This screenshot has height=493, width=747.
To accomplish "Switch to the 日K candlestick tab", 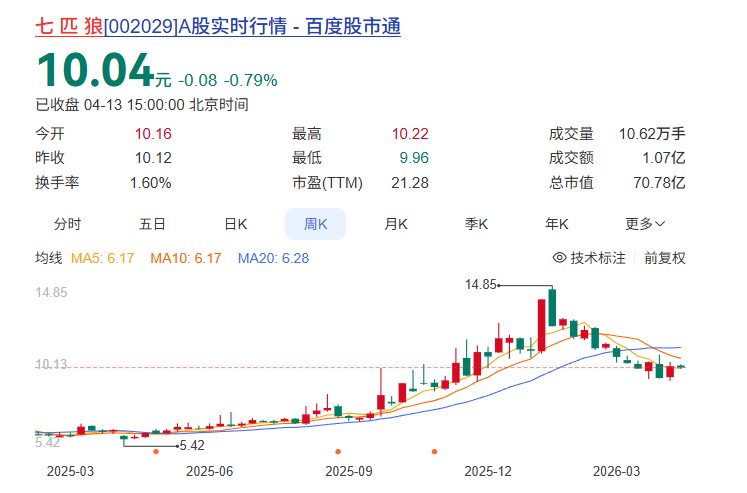I will (235, 224).
